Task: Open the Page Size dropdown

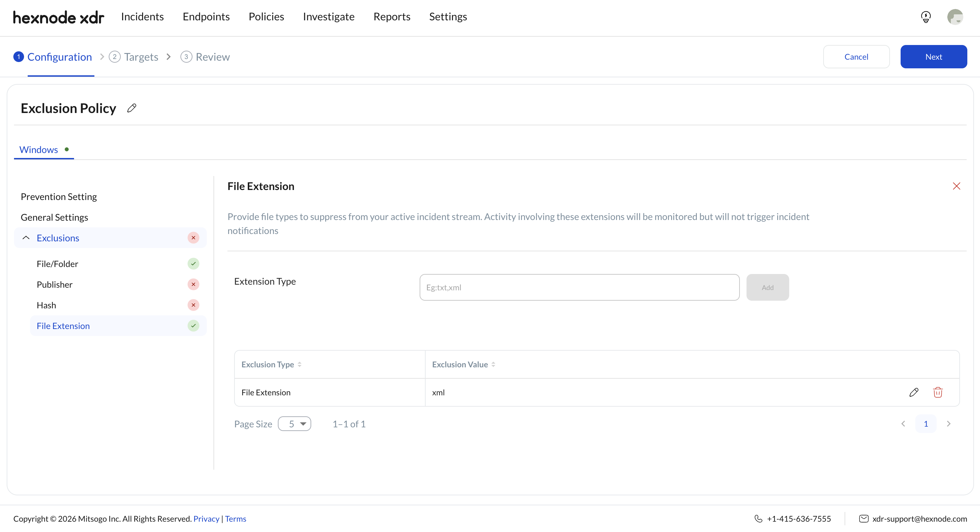Action: [295, 424]
